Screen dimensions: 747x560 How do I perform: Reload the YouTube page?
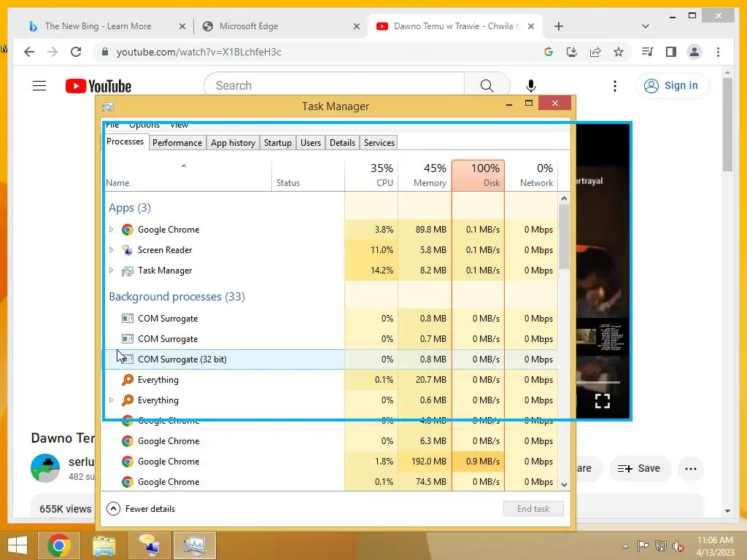(76, 52)
